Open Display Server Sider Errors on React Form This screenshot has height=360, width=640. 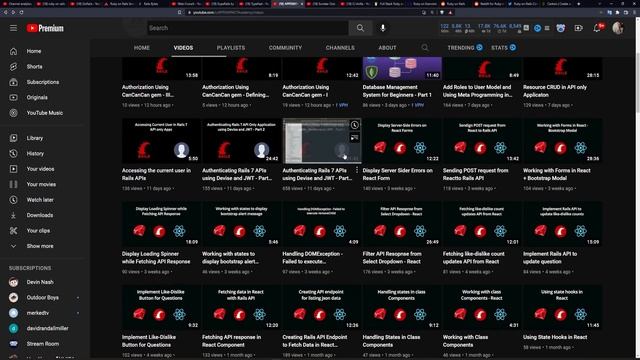[398, 174]
